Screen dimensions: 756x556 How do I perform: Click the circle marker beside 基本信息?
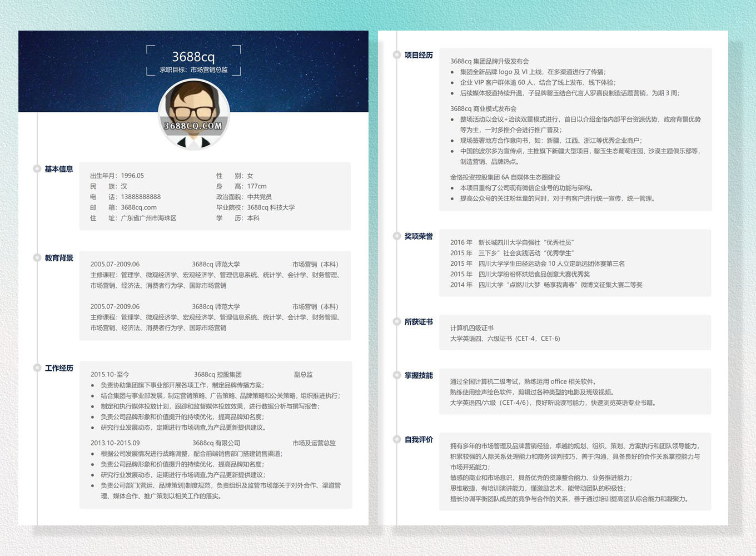[x=37, y=168]
